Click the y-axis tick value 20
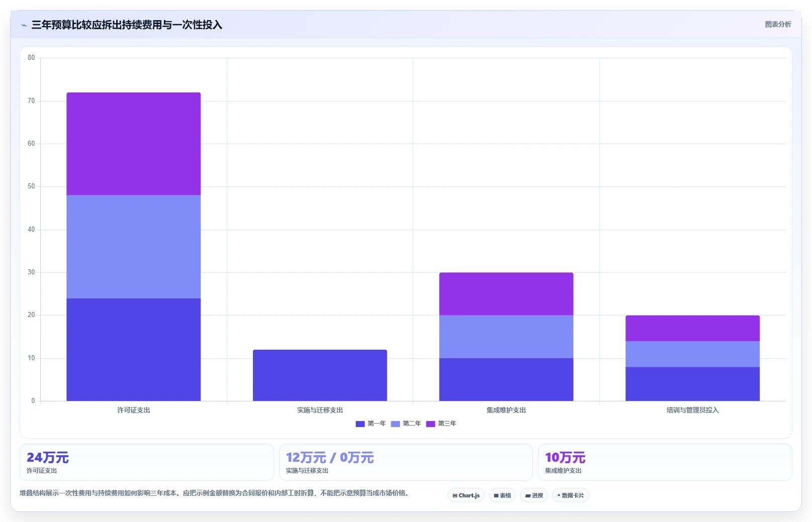812x522 pixels. (31, 315)
